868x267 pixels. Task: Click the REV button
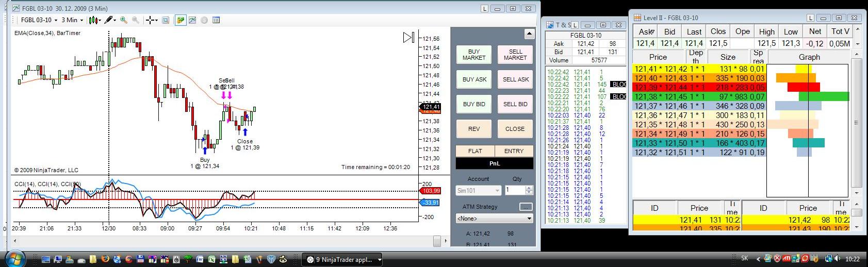(474, 129)
